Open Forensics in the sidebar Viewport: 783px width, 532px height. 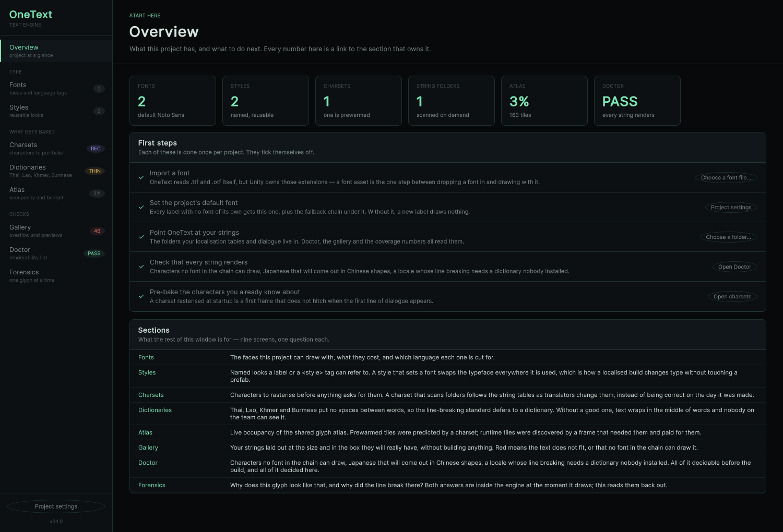56,275
